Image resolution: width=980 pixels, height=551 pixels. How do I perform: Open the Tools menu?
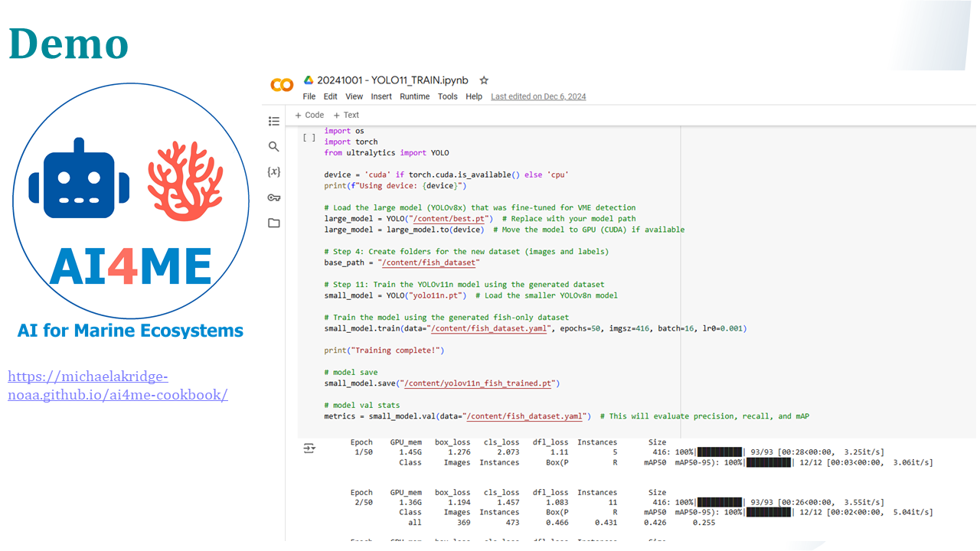click(x=447, y=96)
